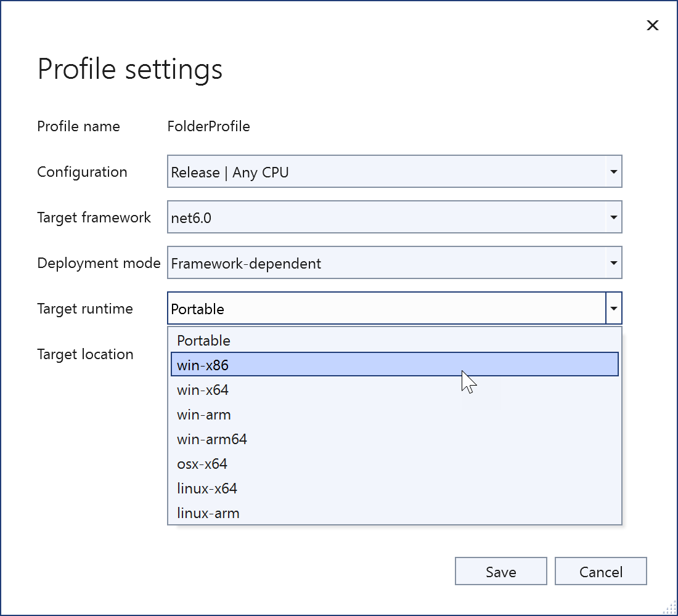The width and height of the screenshot is (678, 616).
Task: Click the dialog resize grip in the corner
Action: click(x=669, y=608)
